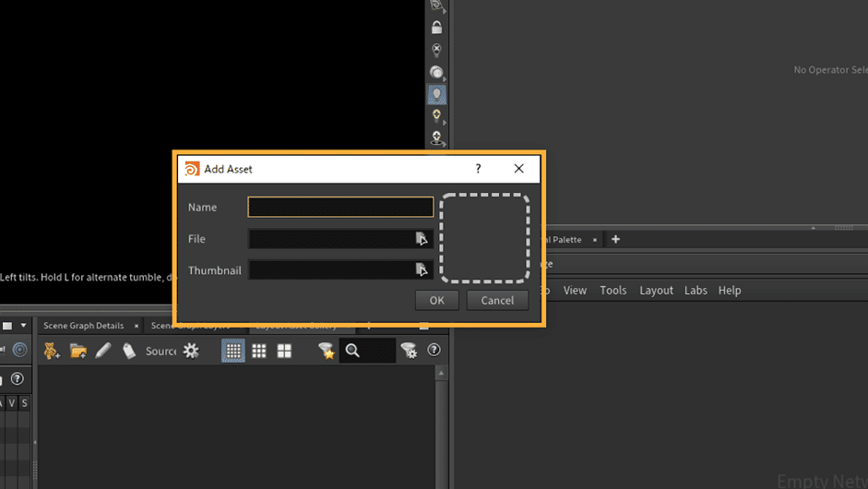This screenshot has width=868, height=489.
Task: Toggle the viewport lock icon
Action: click(437, 27)
